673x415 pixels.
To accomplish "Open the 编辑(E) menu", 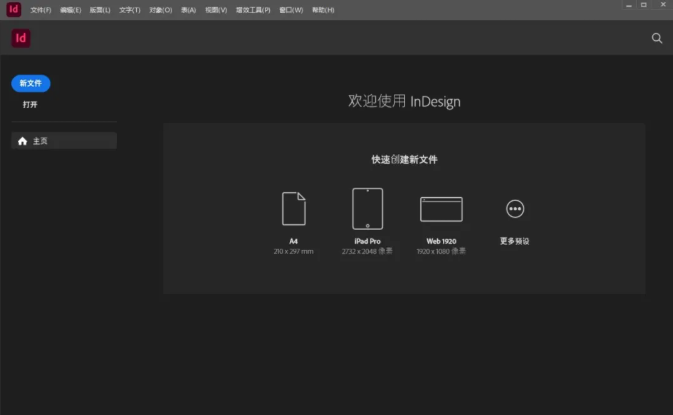I will (x=70, y=10).
